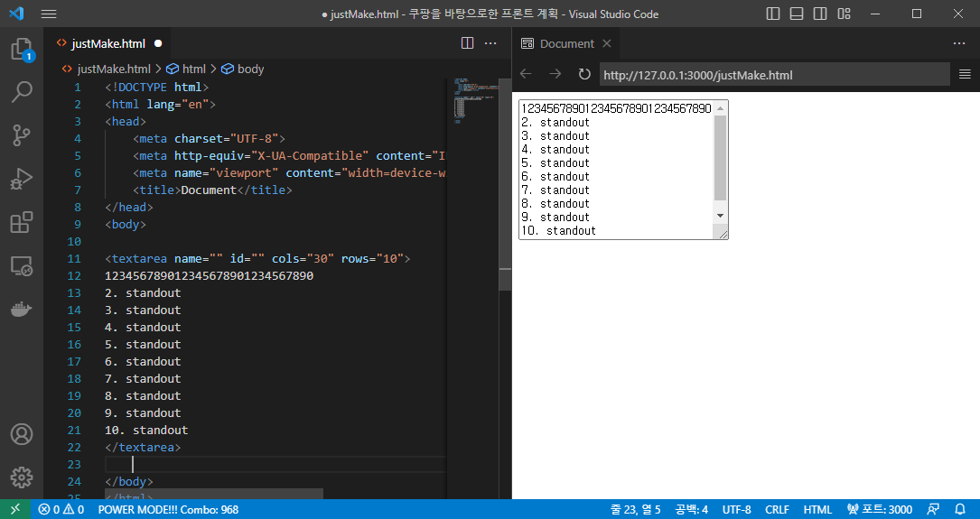Open remote window button in status bar

click(x=15, y=509)
